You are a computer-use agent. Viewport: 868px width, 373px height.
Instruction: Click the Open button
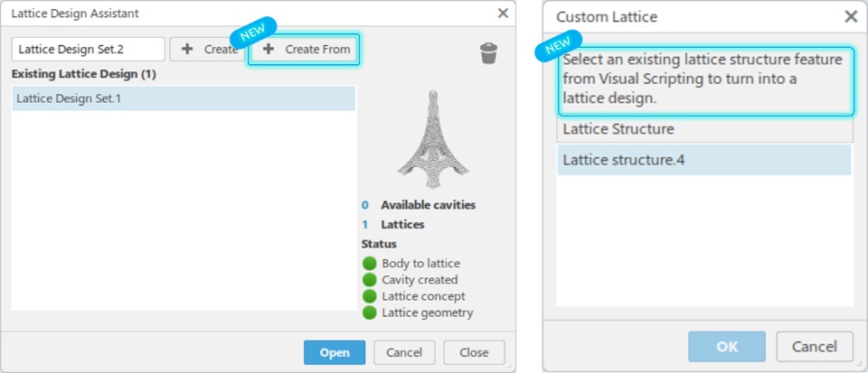335,352
